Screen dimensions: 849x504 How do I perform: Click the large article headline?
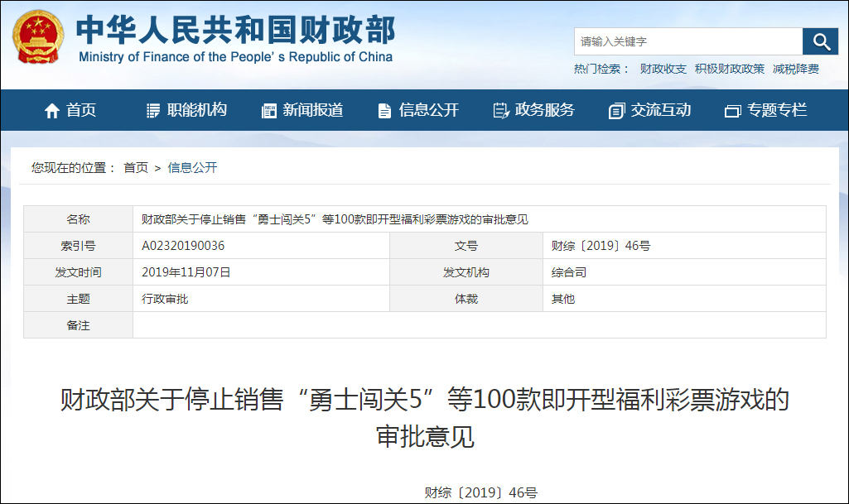point(424,417)
